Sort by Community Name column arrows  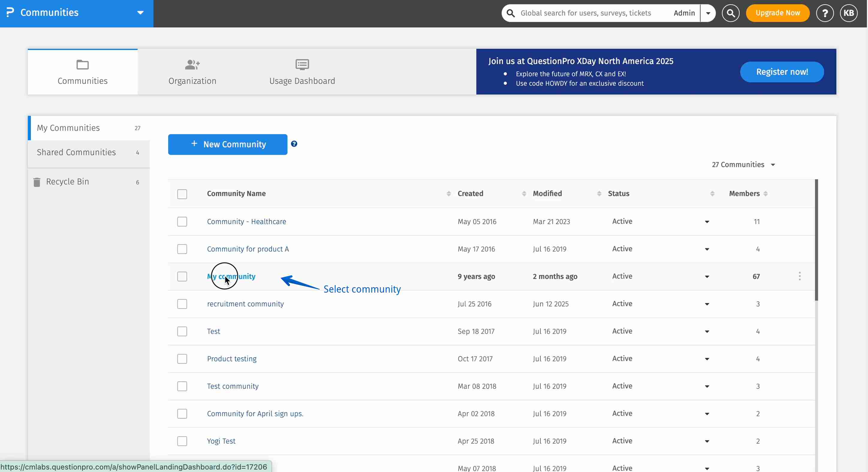click(448, 193)
